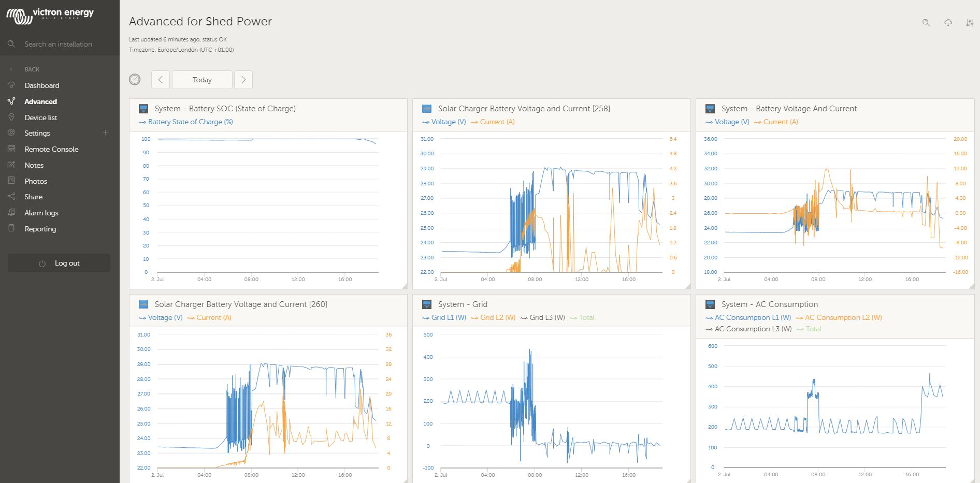The width and height of the screenshot is (980, 483).
Task: Click the Share sidebar icon
Action: (x=11, y=197)
